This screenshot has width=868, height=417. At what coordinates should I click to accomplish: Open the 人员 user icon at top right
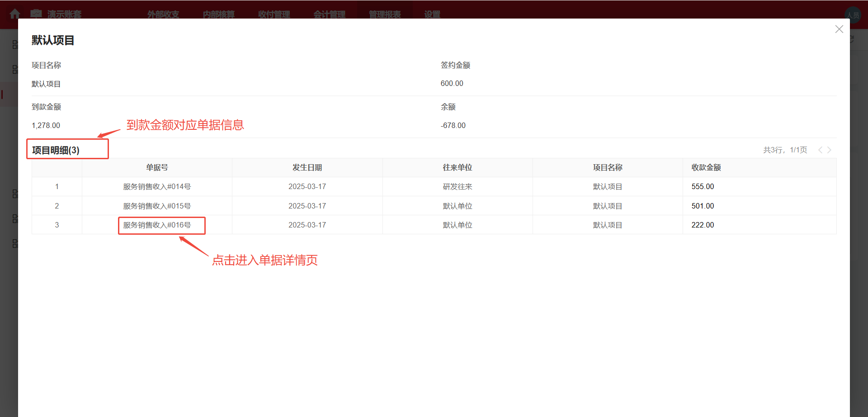[854, 14]
